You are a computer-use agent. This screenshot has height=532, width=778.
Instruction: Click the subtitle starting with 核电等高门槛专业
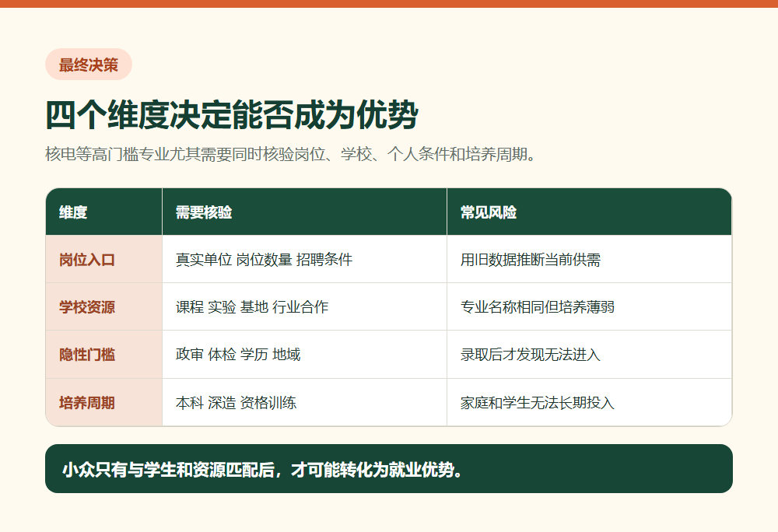(291, 154)
